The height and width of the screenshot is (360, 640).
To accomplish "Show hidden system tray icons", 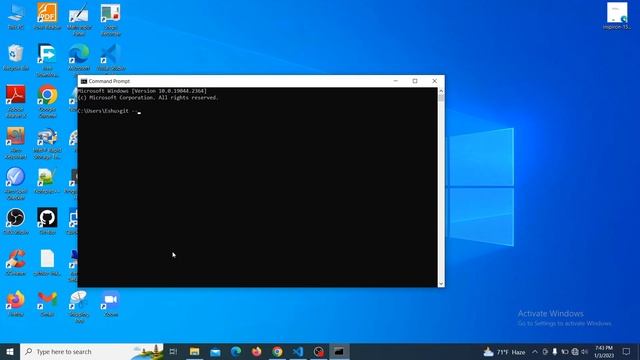I will coord(535,351).
